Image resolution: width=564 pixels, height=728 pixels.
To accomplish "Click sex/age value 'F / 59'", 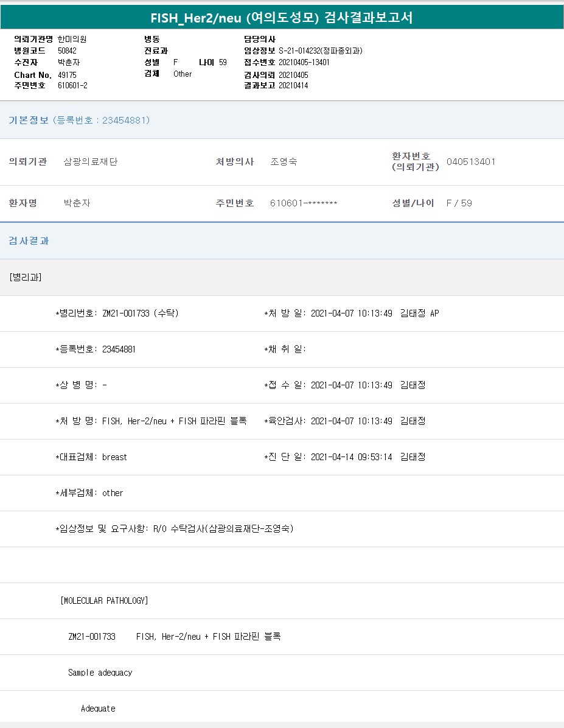I will [459, 203].
